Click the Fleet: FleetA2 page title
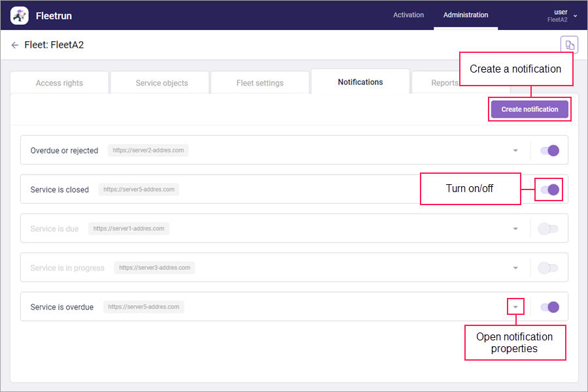588x392 pixels. [x=54, y=45]
